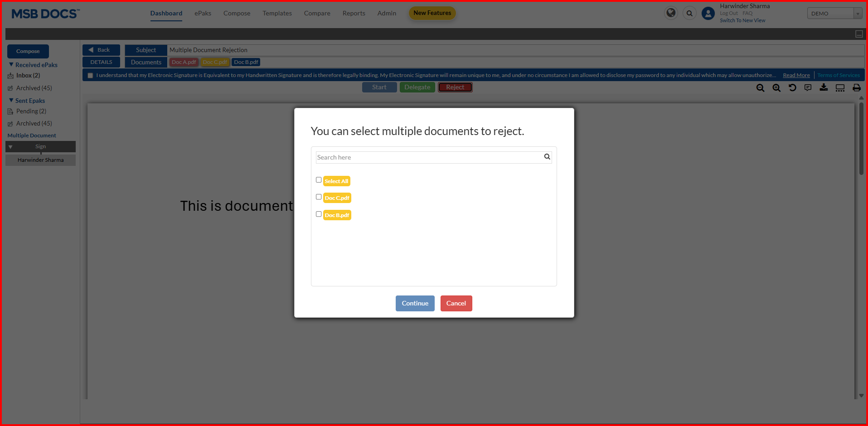This screenshot has width=868, height=426.
Task: Click the Search here input field
Action: click(428, 158)
